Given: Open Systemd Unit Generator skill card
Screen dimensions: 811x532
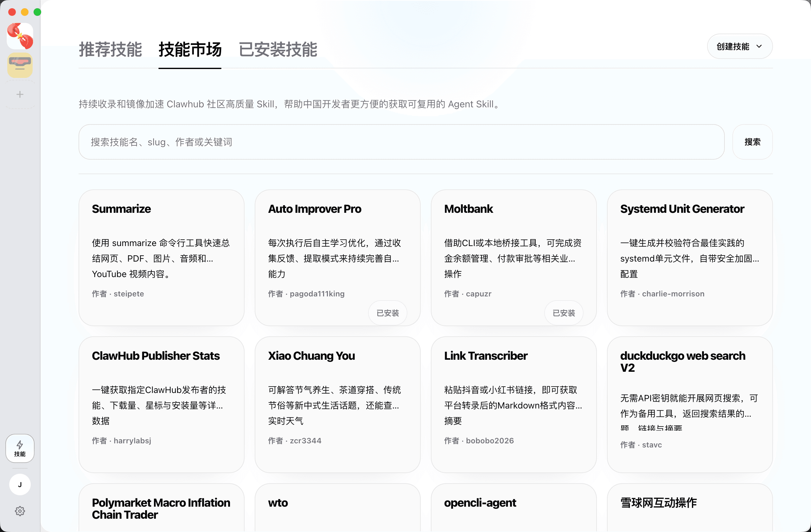Looking at the screenshot, I should [x=689, y=257].
